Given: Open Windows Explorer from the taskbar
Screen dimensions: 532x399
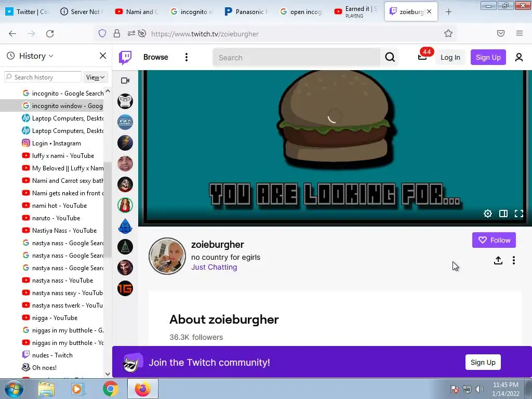Looking at the screenshot, I should [46, 389].
